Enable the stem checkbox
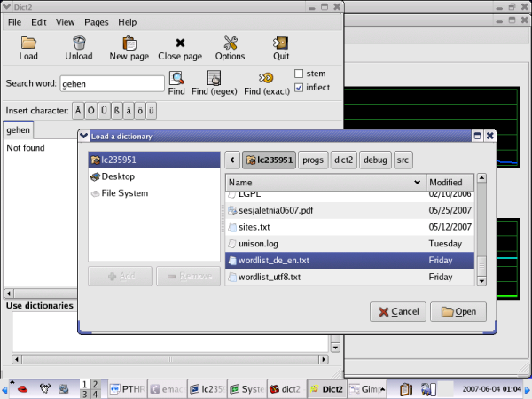This screenshot has height=399, width=532. 299,74
